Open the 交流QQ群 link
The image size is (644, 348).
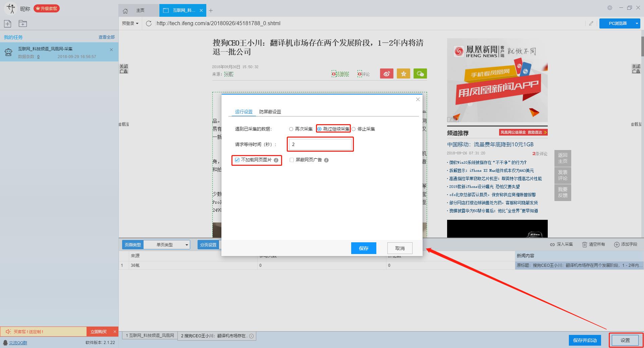18,343
